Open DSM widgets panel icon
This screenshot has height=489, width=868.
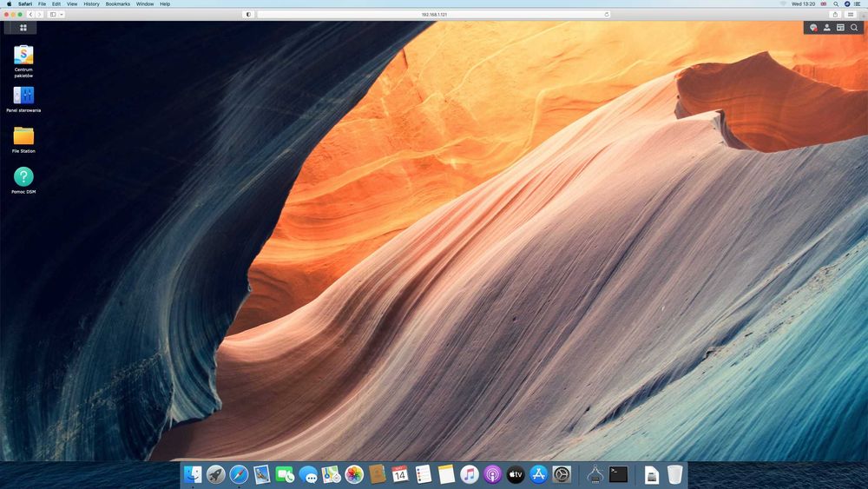[x=840, y=28]
